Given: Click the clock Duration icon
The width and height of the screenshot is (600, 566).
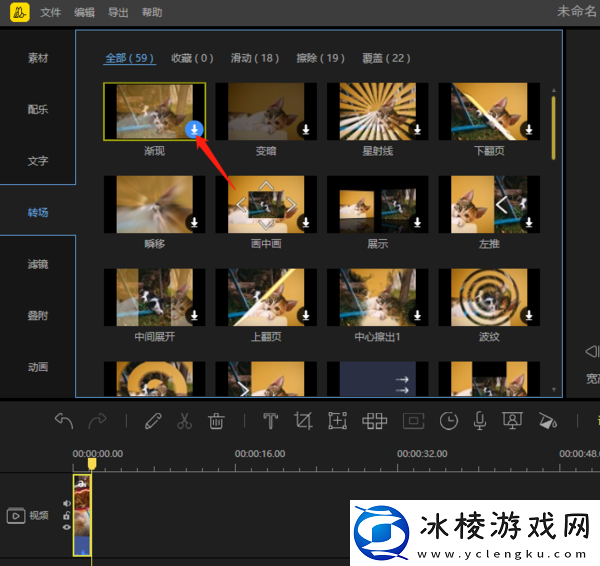Looking at the screenshot, I should (x=448, y=421).
